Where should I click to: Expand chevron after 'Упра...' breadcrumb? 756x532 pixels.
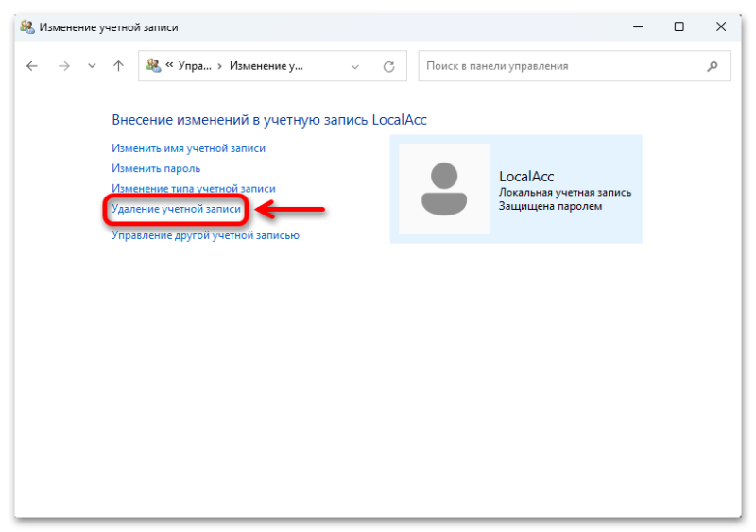(220, 66)
